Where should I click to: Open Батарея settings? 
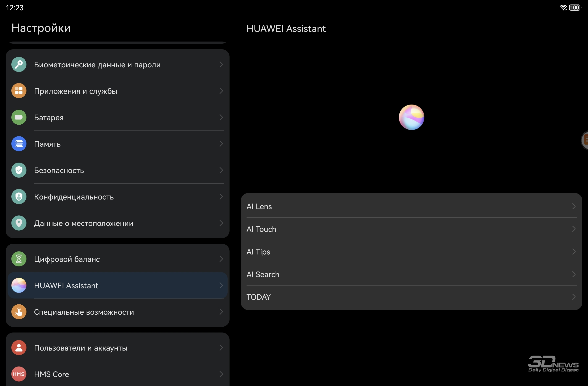tap(118, 117)
